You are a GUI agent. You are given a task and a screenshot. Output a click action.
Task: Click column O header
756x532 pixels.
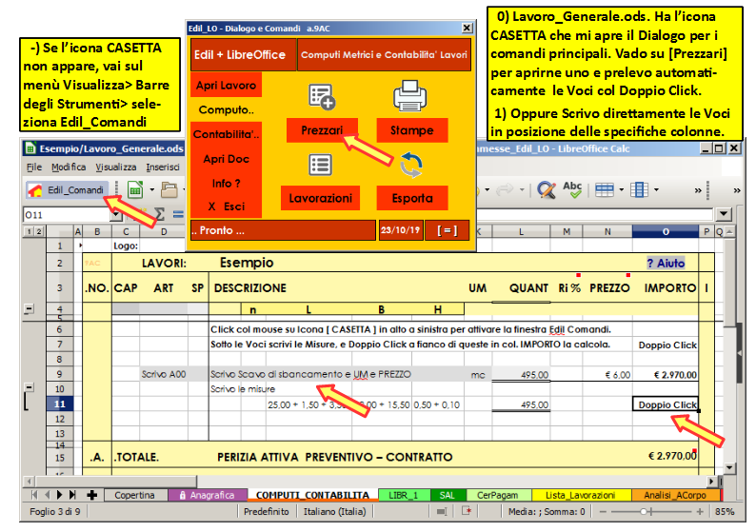pos(666,232)
